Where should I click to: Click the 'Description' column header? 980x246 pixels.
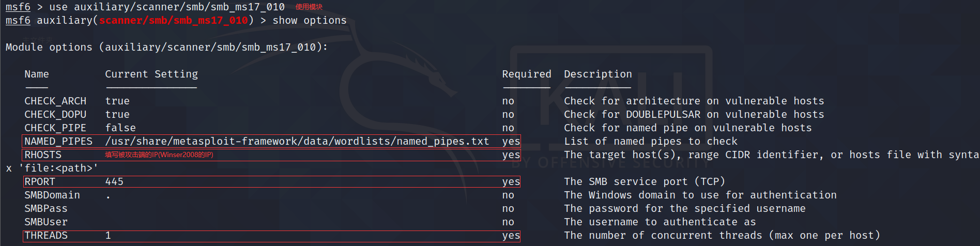(598, 74)
